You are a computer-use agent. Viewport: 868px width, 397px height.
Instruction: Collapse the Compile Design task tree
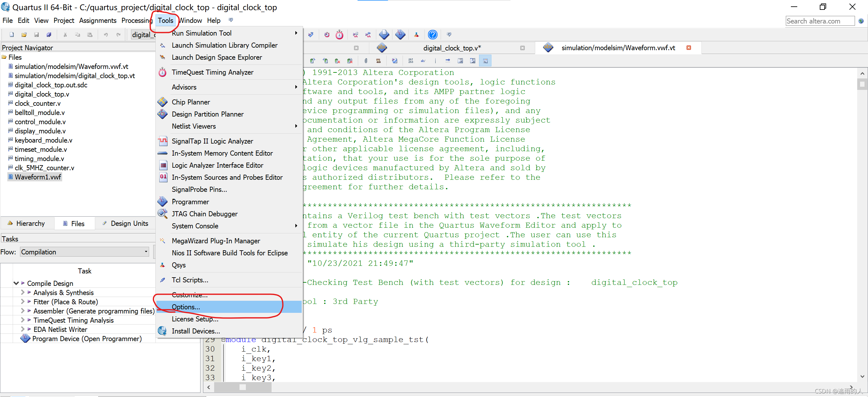16,283
